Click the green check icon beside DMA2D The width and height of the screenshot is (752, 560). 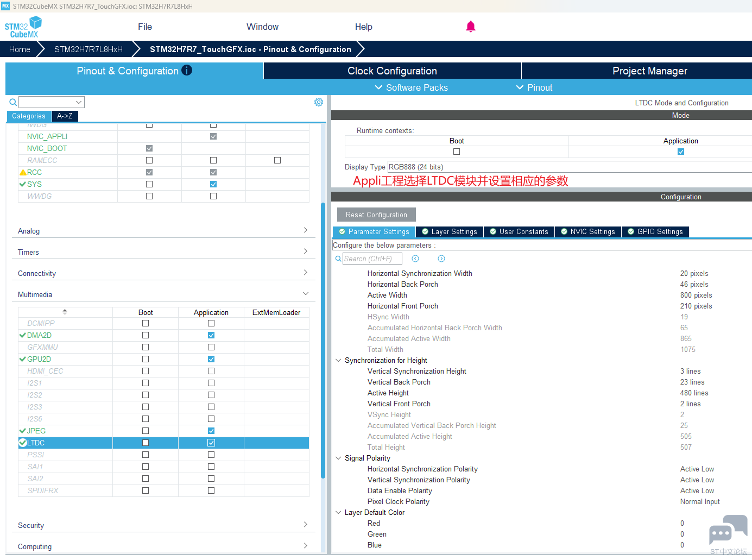point(23,335)
